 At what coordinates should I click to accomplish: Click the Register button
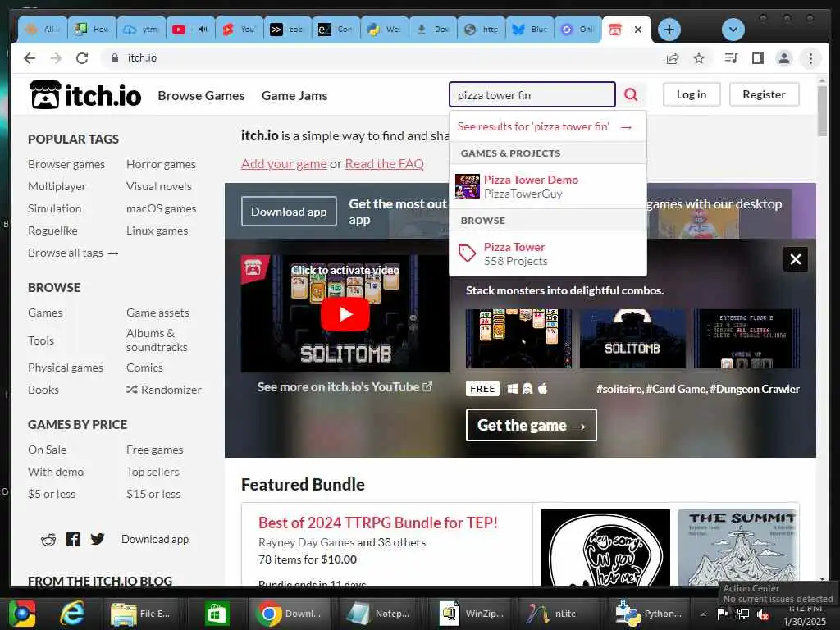[764, 94]
